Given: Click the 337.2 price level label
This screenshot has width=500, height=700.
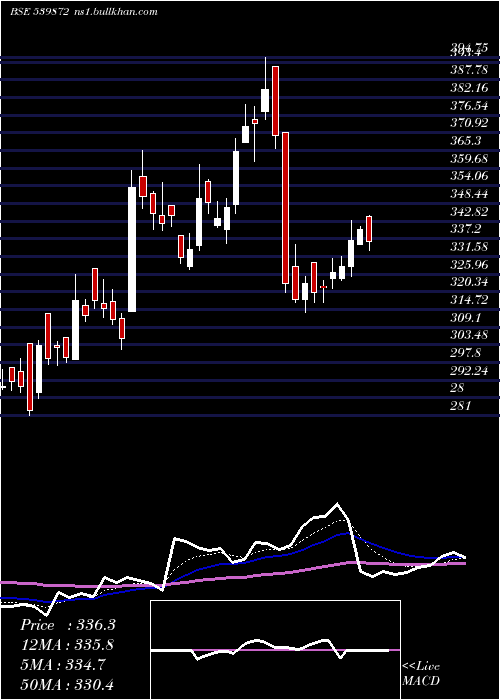Looking at the screenshot, I should point(466,229).
